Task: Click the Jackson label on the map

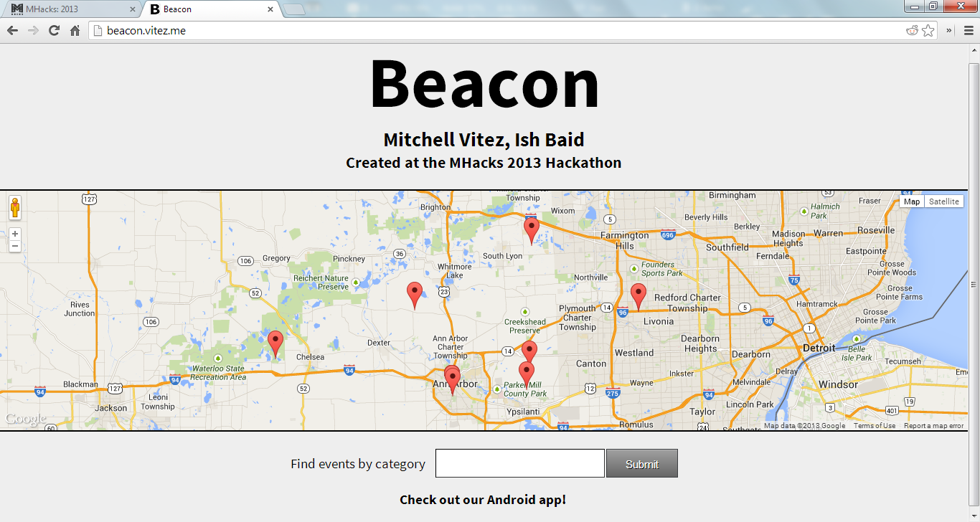Action: pyautogui.click(x=111, y=408)
